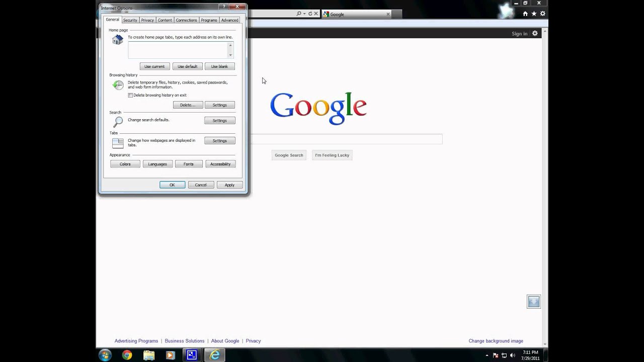The height and width of the screenshot is (362, 644).
Task: Click the Accessibility button
Action: point(220,164)
